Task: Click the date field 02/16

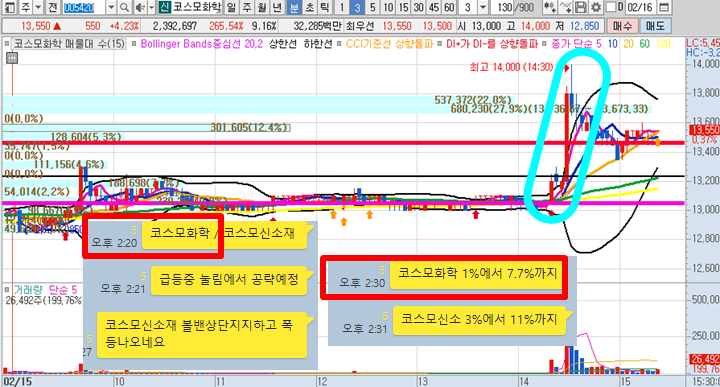Action: [640, 7]
